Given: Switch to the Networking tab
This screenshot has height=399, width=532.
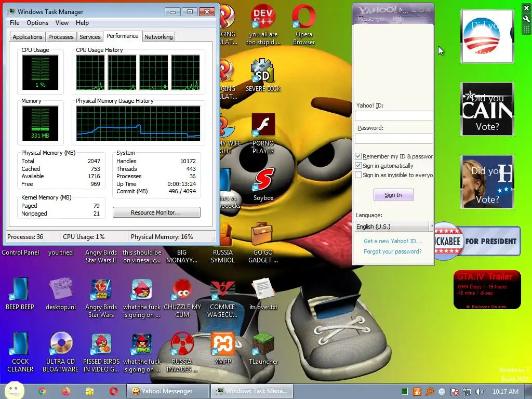Looking at the screenshot, I should point(158,37).
